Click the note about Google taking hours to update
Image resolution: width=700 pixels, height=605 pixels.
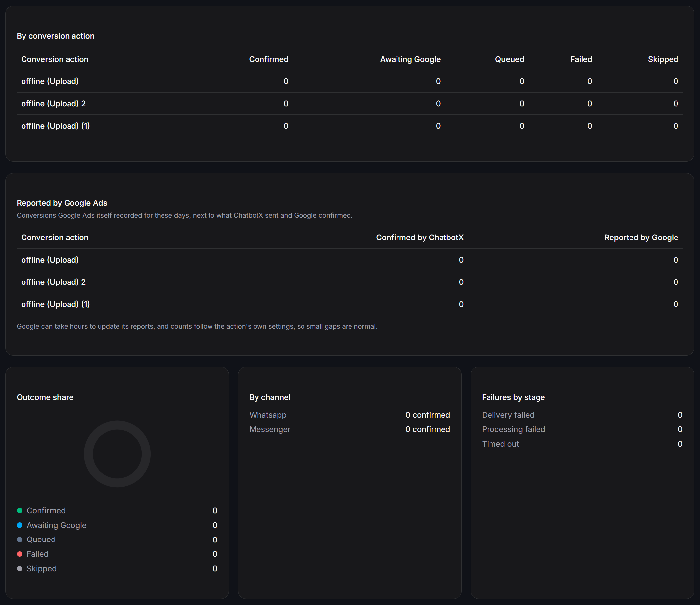[x=197, y=326]
